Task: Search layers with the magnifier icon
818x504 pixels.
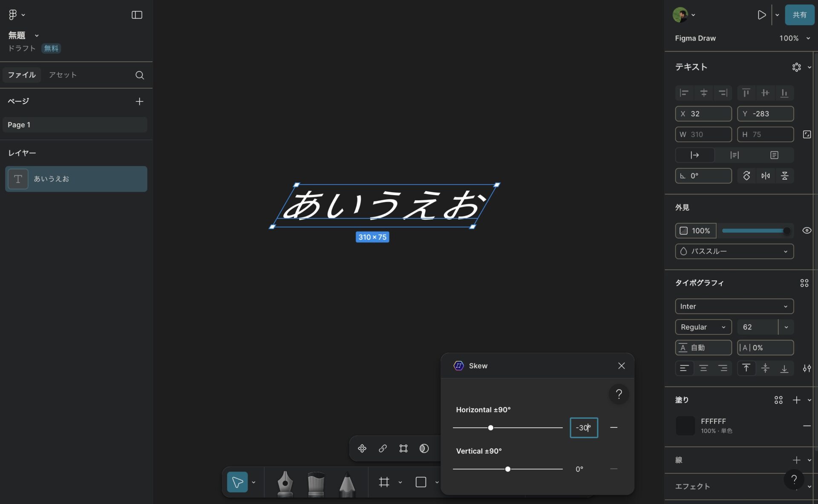Action: 139,75
